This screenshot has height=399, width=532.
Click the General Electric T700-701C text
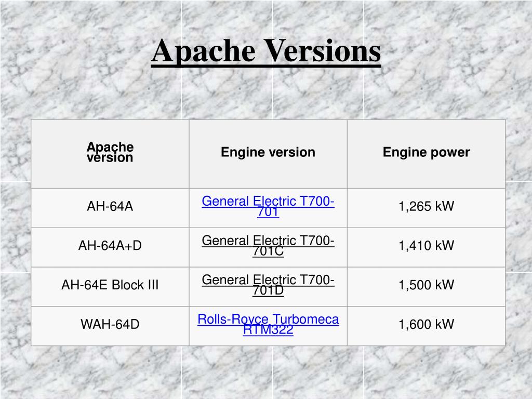[268, 246]
